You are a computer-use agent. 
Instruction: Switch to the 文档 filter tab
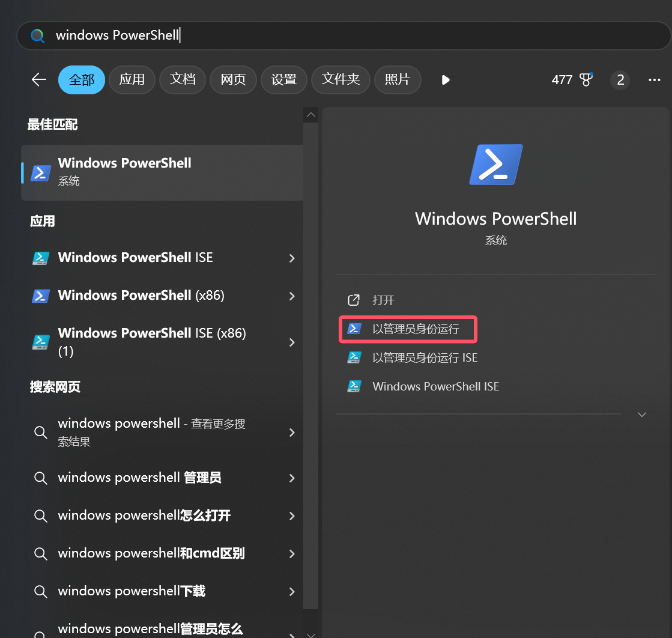[x=183, y=80]
